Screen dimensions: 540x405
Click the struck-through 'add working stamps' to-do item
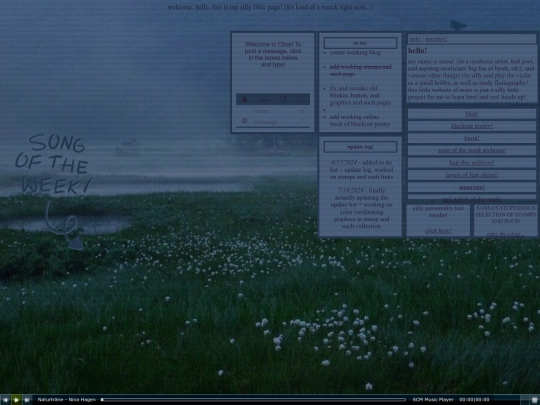(360, 70)
